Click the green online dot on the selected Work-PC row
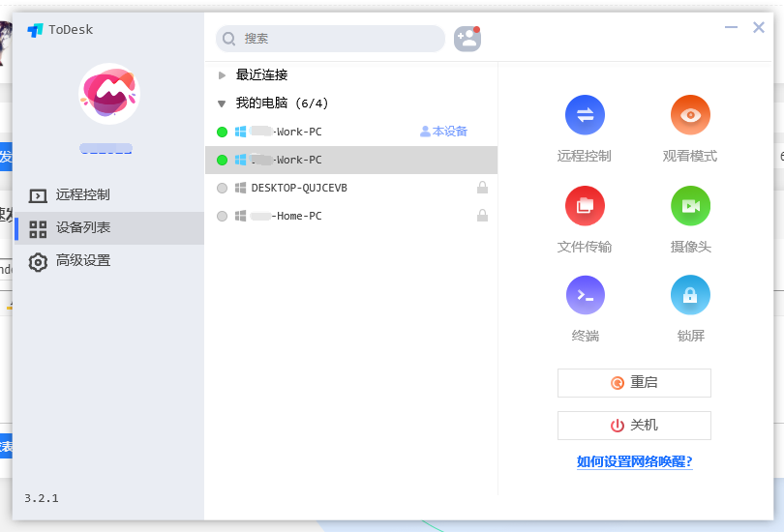 coord(222,160)
